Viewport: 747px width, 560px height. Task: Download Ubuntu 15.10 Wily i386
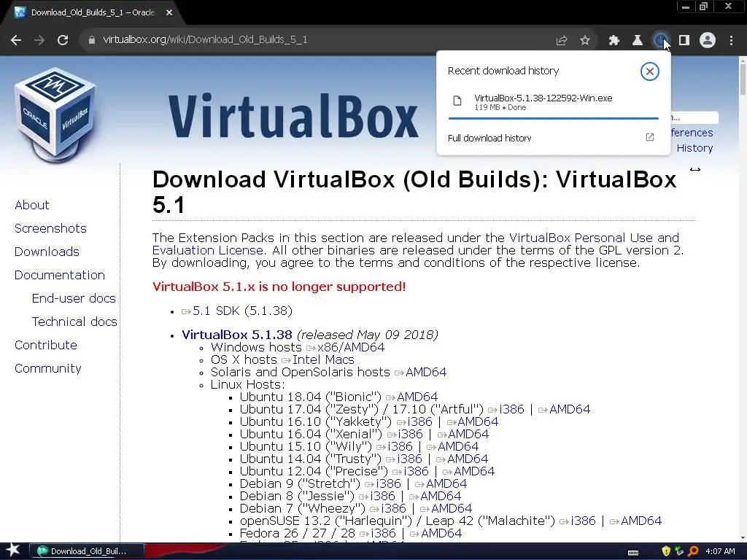click(400, 446)
